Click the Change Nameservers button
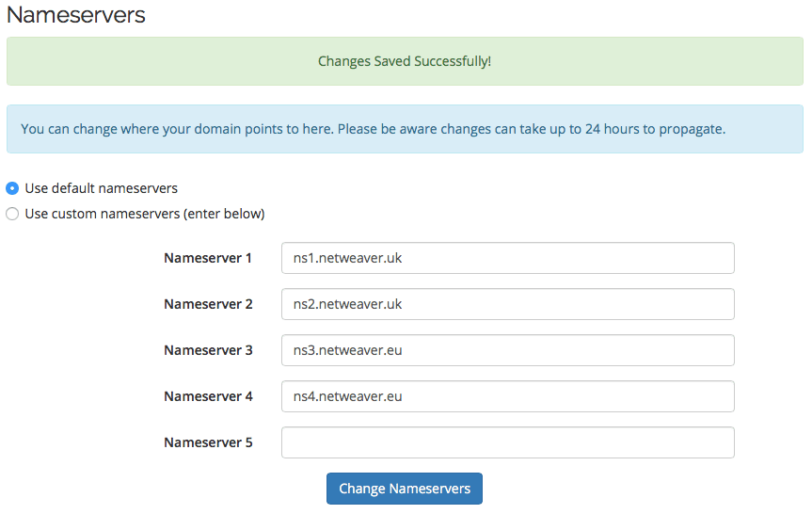 [405, 489]
